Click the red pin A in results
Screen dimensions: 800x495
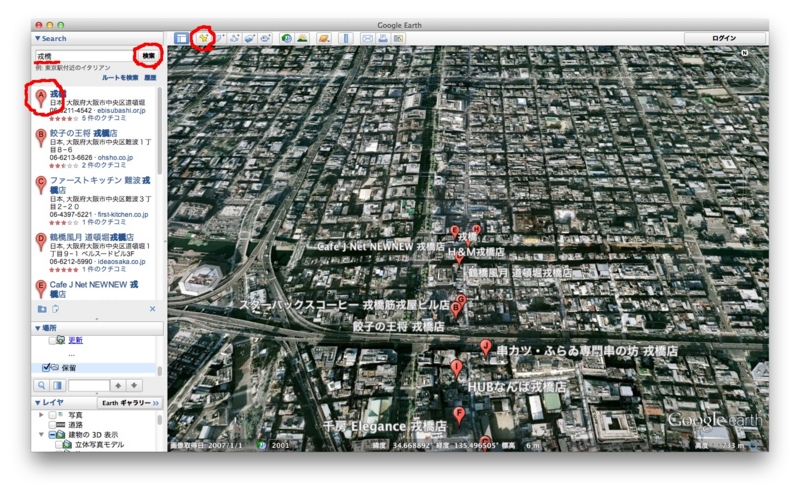point(41,98)
